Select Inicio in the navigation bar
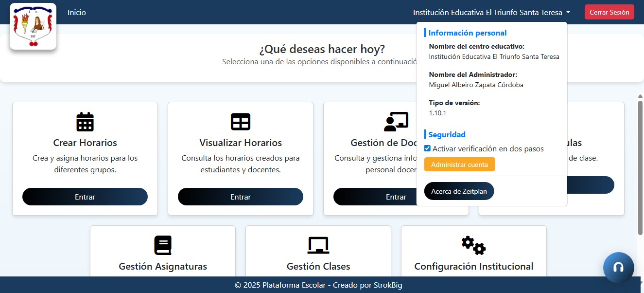This screenshot has width=644, height=293. pos(76,12)
